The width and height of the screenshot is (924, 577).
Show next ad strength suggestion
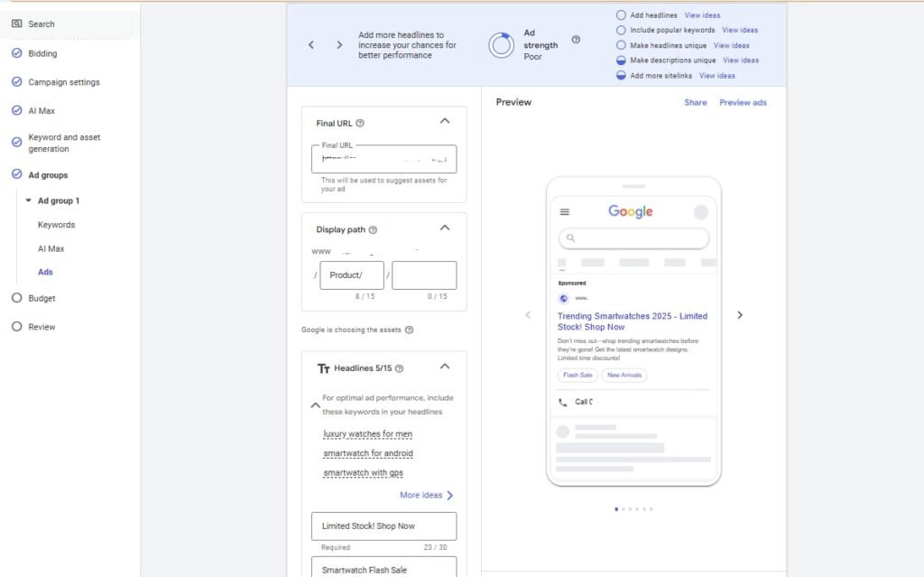[339, 45]
